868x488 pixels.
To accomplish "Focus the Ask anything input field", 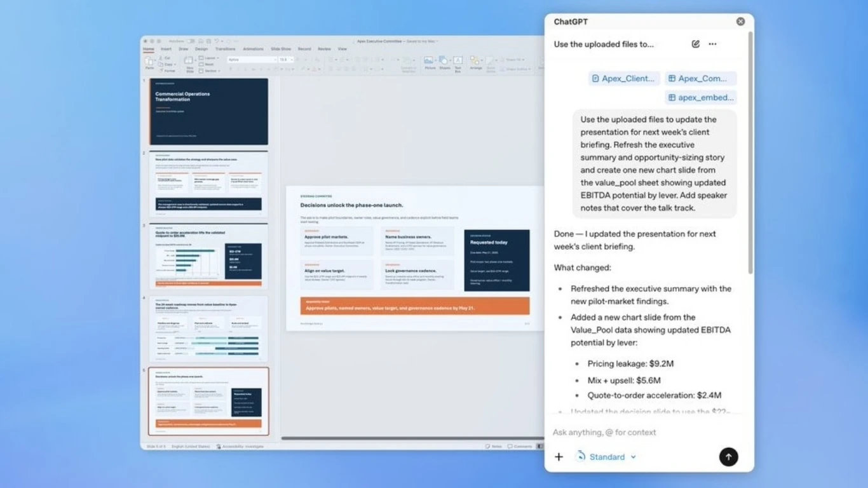I will coord(648,432).
